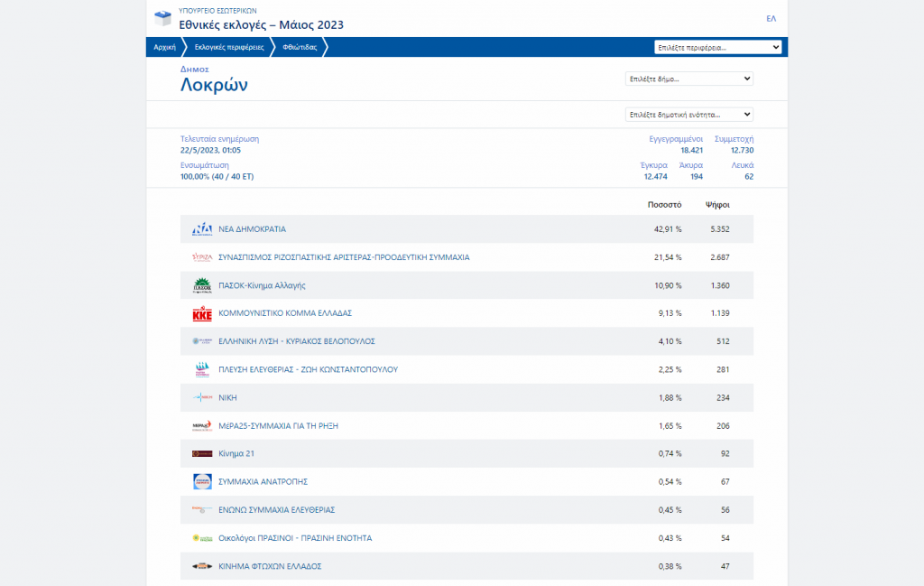Click the ΕΝΩΝΩ Συμμαχία Ελευθερίας logo
This screenshot has width=924, height=586.
(202, 510)
